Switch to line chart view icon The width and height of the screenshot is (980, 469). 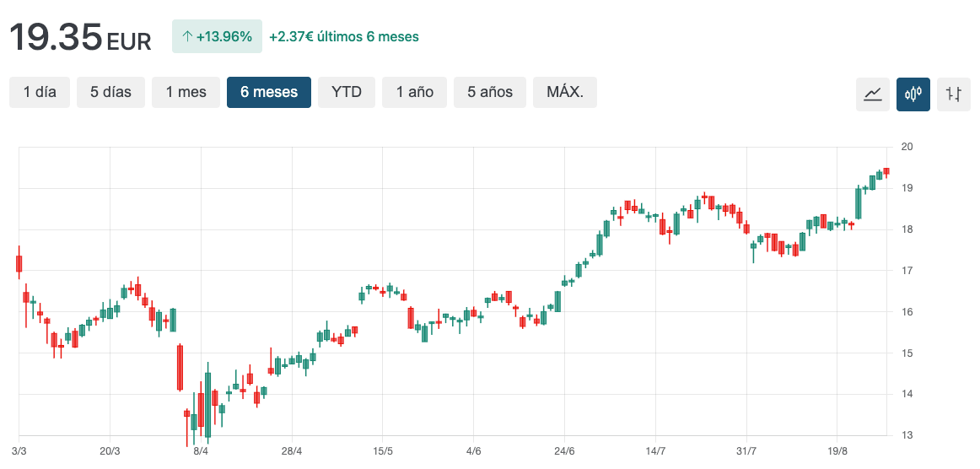873,94
